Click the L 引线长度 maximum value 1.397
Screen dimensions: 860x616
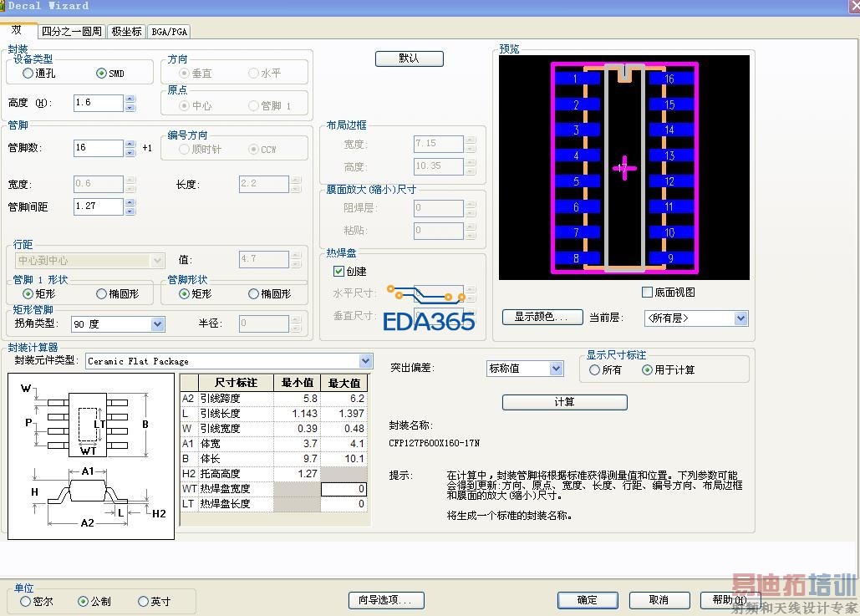click(343, 413)
